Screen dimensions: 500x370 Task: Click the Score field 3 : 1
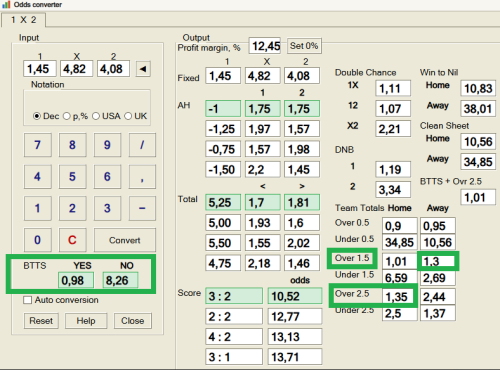point(234,357)
